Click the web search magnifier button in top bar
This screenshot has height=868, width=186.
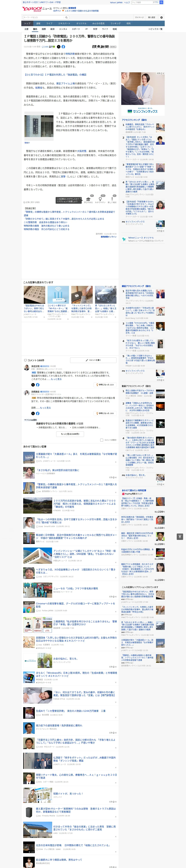(161, 2)
